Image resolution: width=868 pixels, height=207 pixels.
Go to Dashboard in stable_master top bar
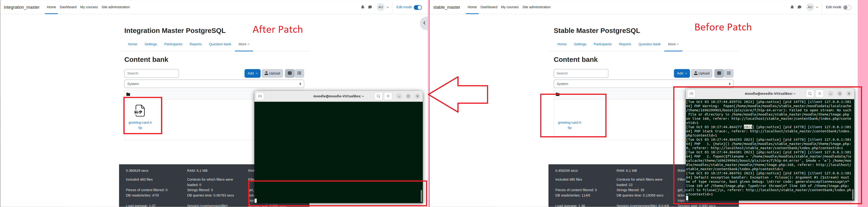point(489,7)
